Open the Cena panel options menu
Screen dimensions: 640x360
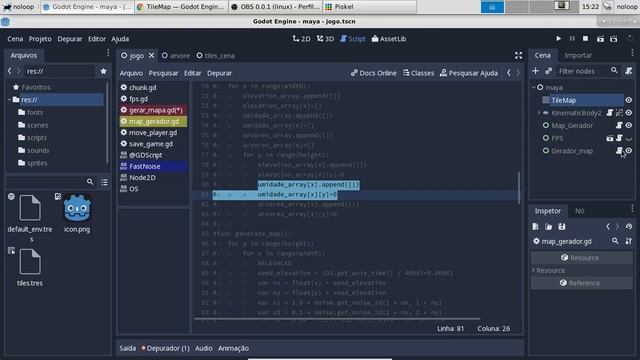[632, 53]
